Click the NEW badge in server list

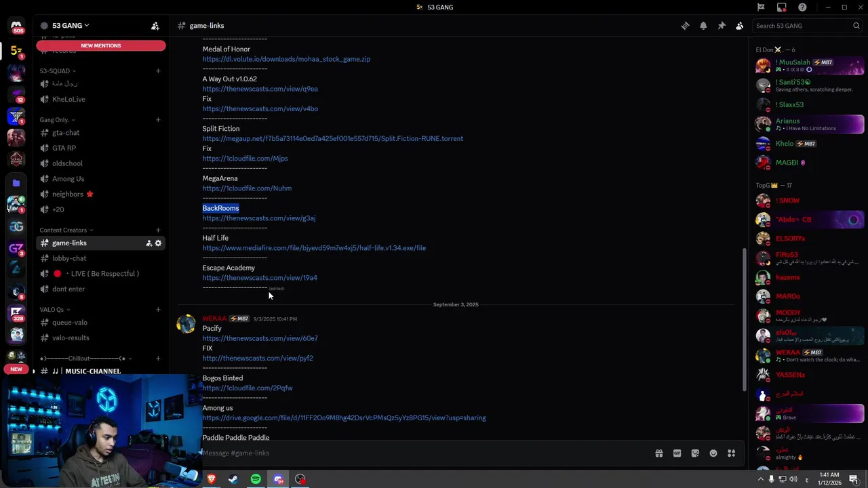pos(16,369)
